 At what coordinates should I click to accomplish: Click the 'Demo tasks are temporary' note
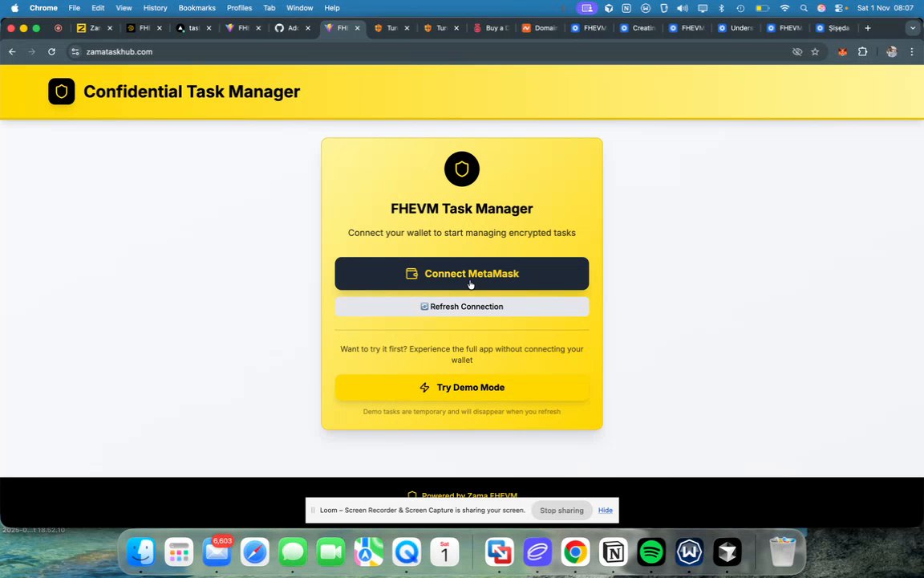click(x=461, y=412)
